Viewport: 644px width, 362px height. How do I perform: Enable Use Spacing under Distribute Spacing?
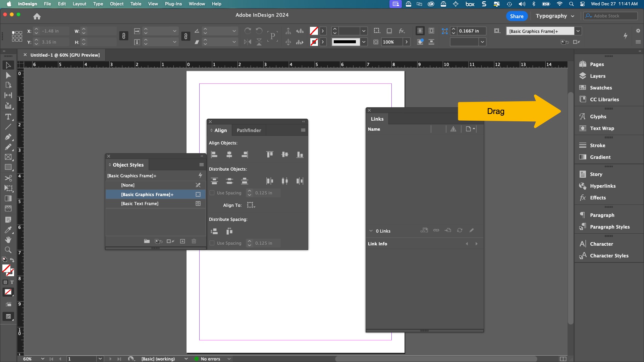(212, 243)
